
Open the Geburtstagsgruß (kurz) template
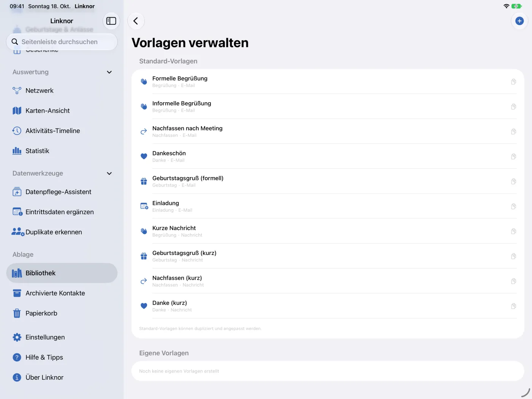click(328, 256)
